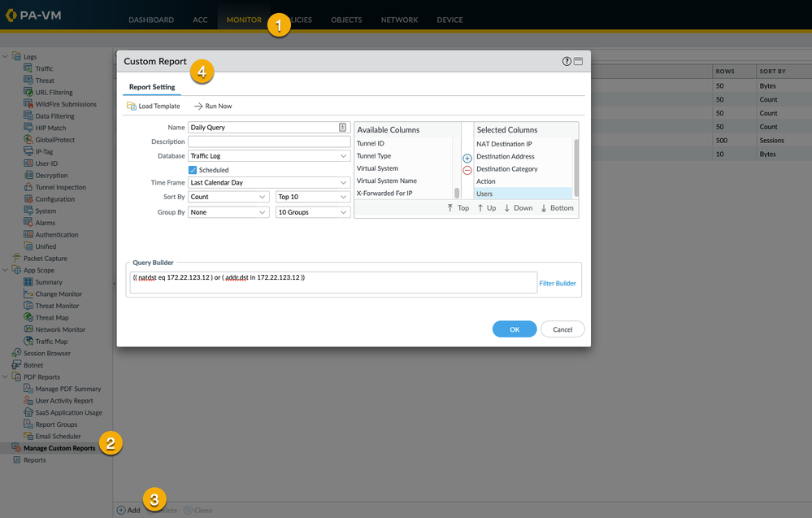
Task: Open the DASHBOARD top menu tab
Action: 150,20
